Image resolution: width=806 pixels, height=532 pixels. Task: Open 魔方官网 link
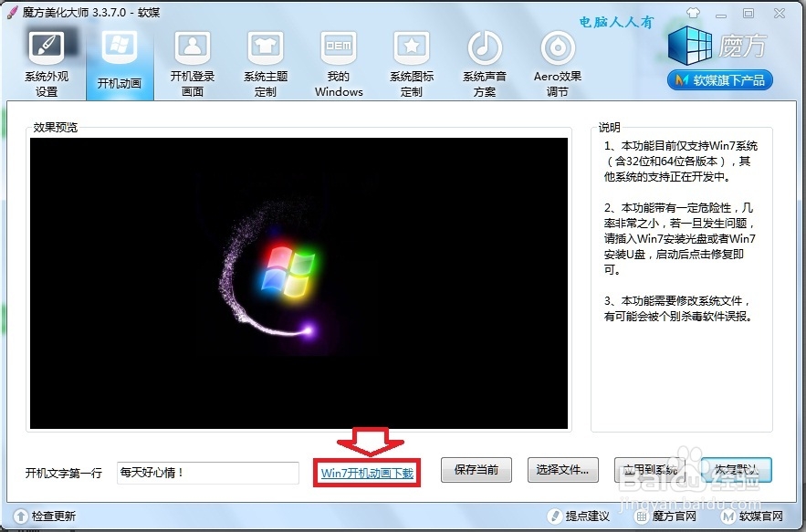click(674, 516)
